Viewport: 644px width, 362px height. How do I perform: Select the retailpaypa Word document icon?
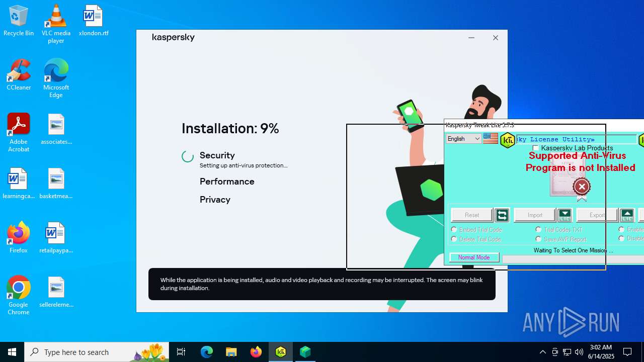56,238
